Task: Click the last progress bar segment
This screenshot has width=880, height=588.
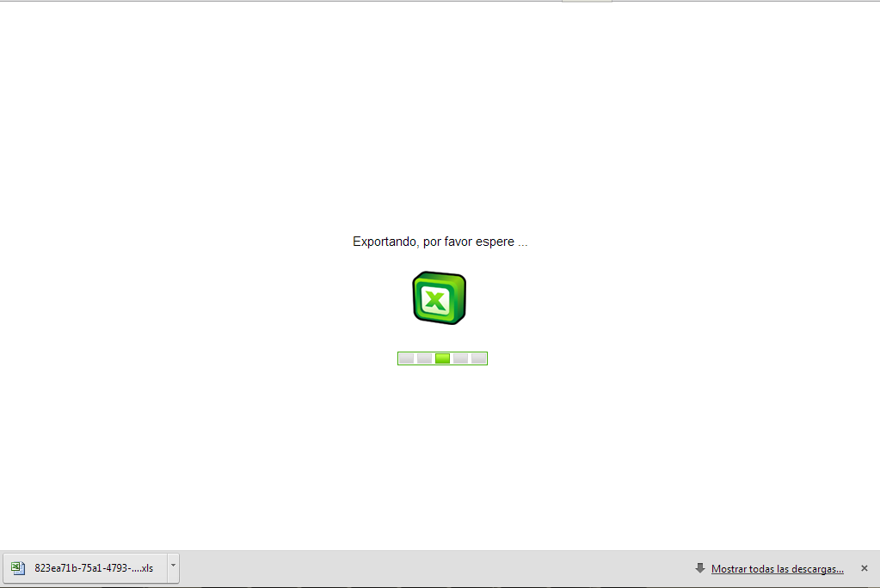Action: click(478, 358)
